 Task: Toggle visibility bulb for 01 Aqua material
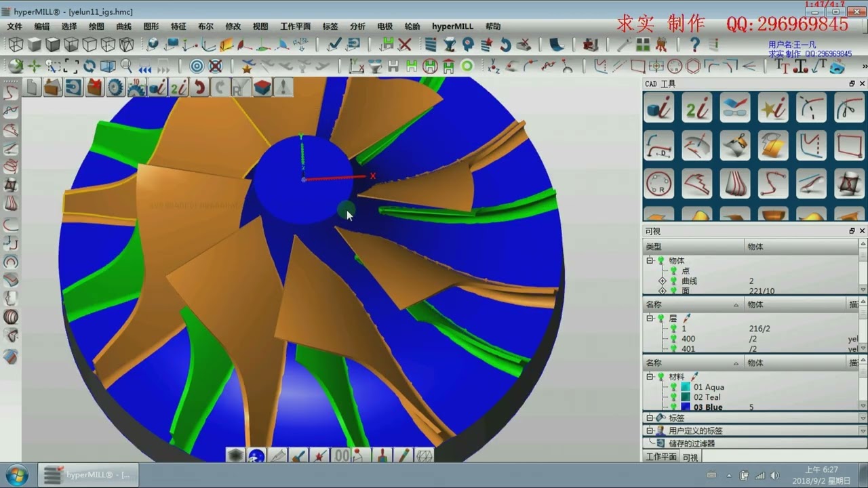(674, 387)
